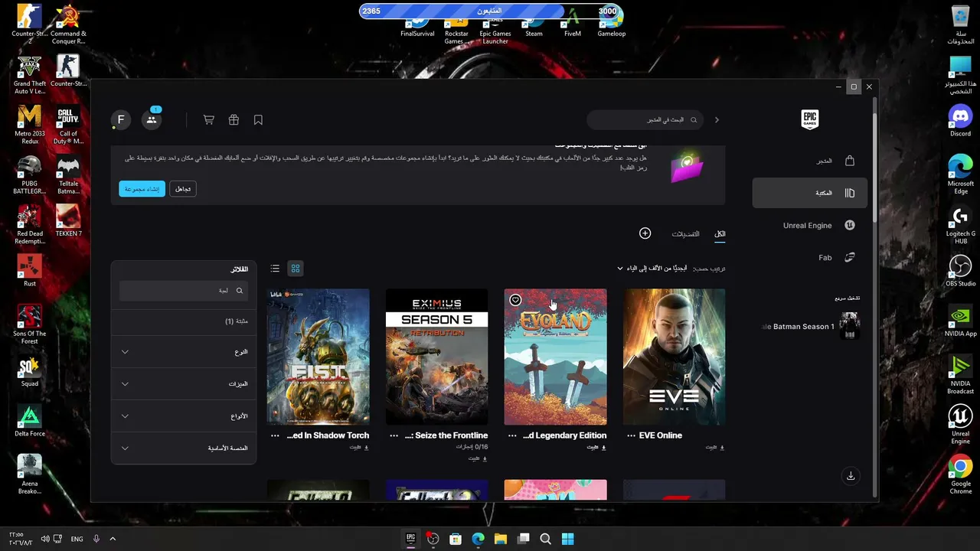
Task: Open F.I.S.T. game cover
Action: (x=318, y=357)
